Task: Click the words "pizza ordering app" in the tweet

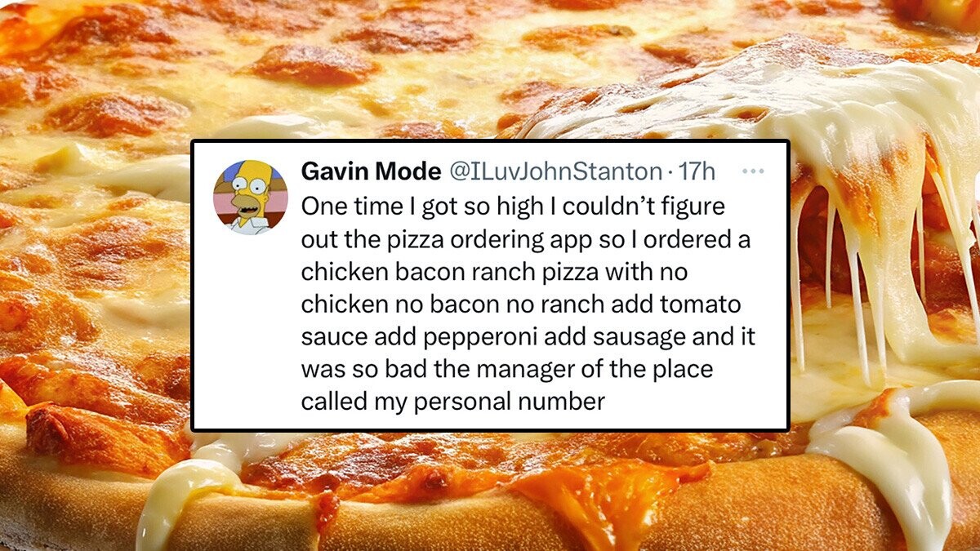Action: [455, 243]
